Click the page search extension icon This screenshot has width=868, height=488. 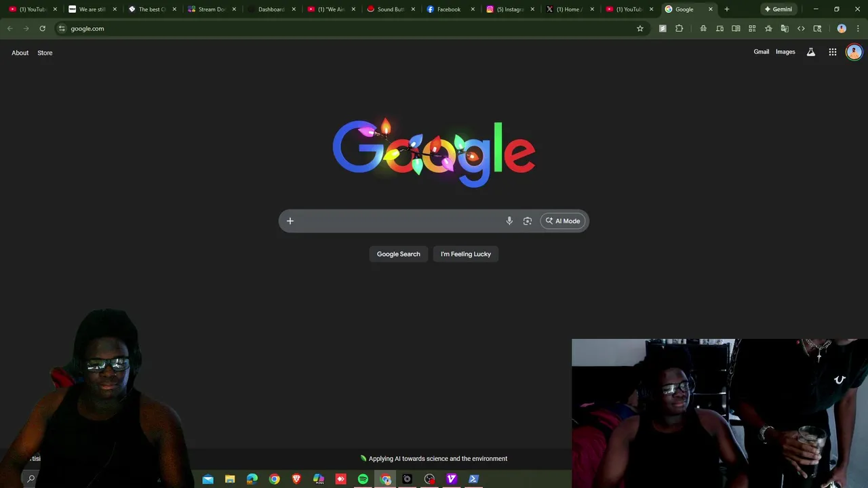[817, 28]
